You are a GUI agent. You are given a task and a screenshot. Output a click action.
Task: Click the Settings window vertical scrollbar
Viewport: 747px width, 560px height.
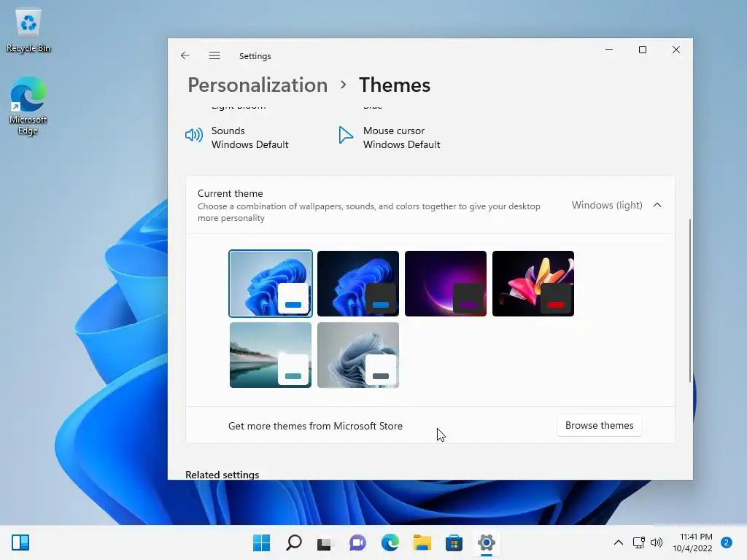point(690,300)
